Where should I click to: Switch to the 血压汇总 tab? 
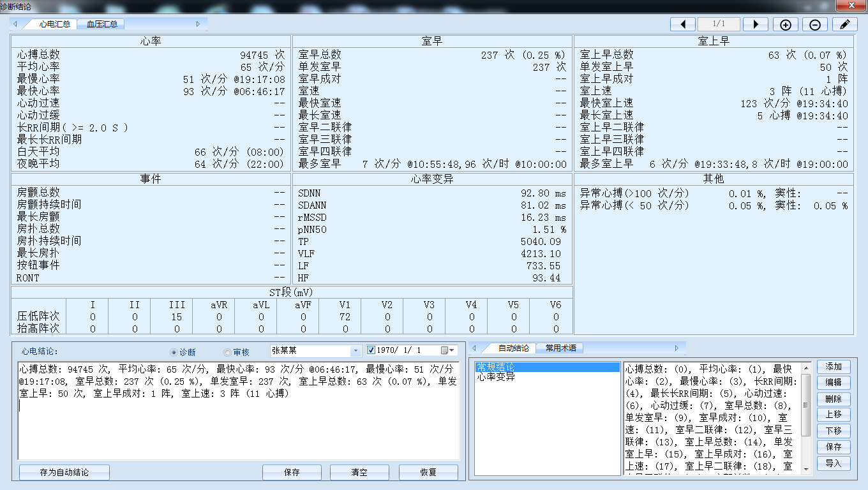coord(102,24)
